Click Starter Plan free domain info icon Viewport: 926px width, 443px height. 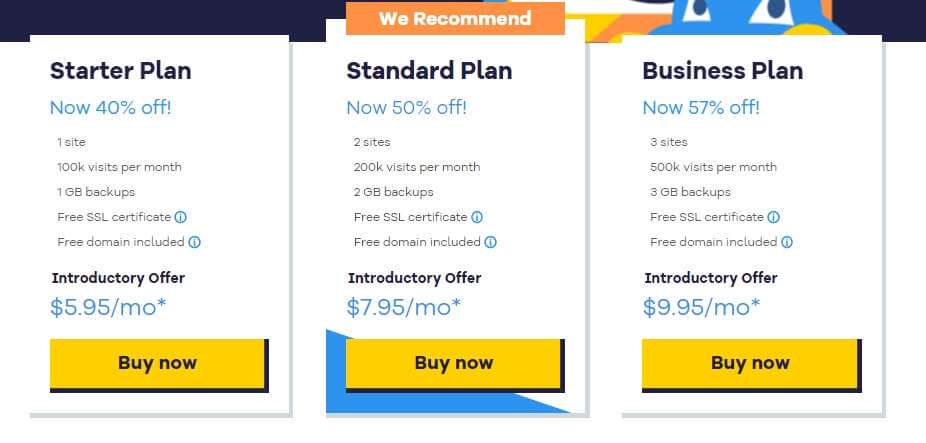194,242
